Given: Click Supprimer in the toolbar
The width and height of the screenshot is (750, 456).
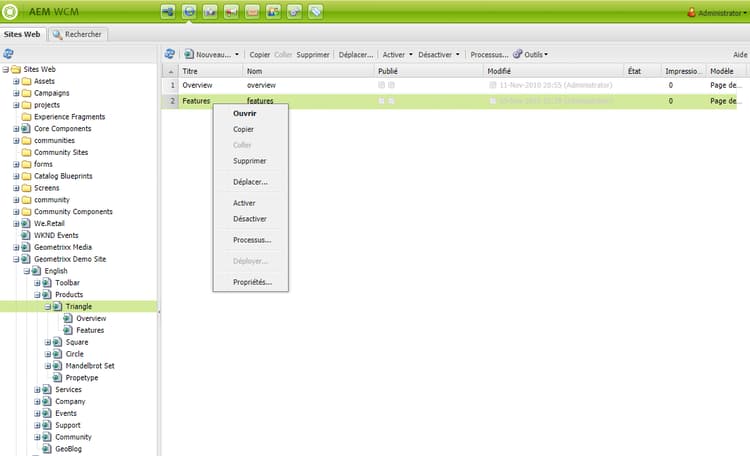Looking at the screenshot, I should pos(313,55).
